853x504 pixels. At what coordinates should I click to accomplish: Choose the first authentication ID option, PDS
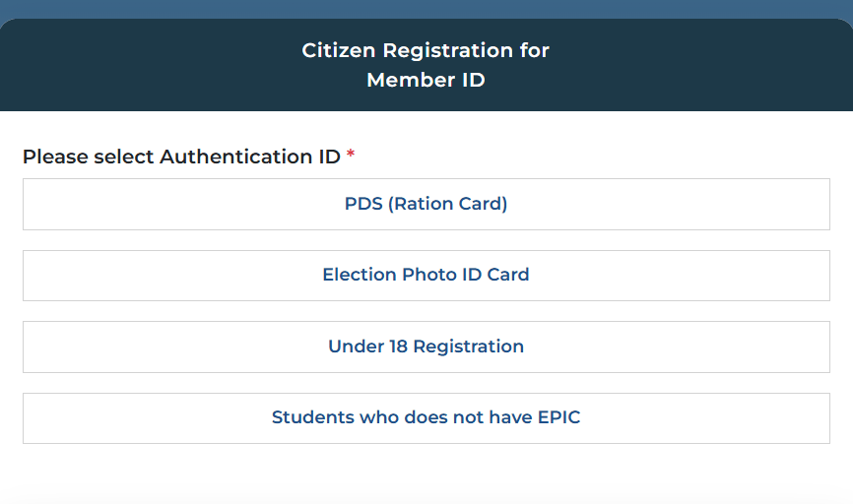pos(426,205)
